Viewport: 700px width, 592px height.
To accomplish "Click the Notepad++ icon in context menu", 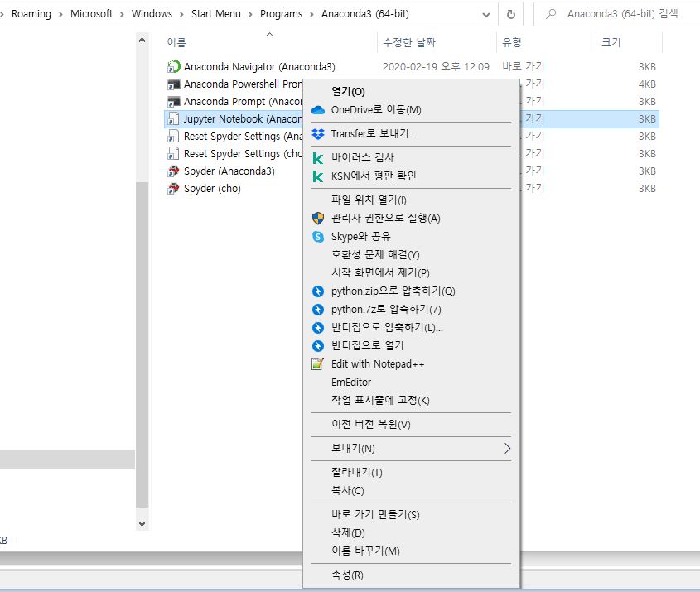I will (x=317, y=364).
